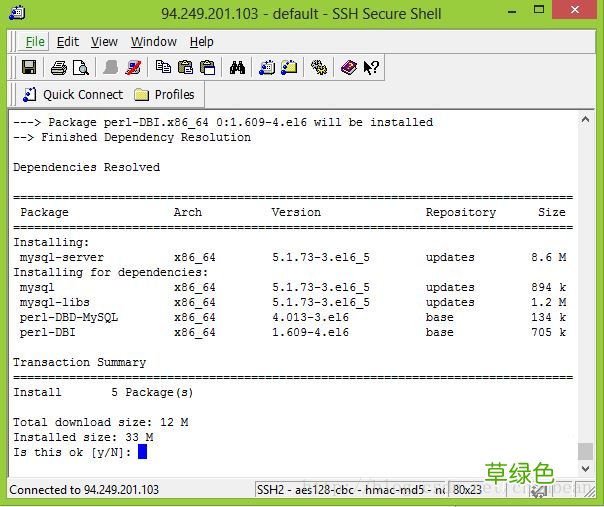
Task: Click the 'perl-DBD-MySQL' package name
Action: pos(69,317)
